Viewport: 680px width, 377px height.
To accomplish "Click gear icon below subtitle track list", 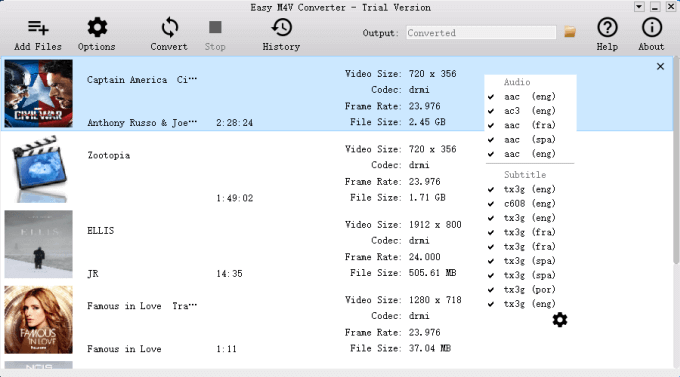I will point(560,320).
